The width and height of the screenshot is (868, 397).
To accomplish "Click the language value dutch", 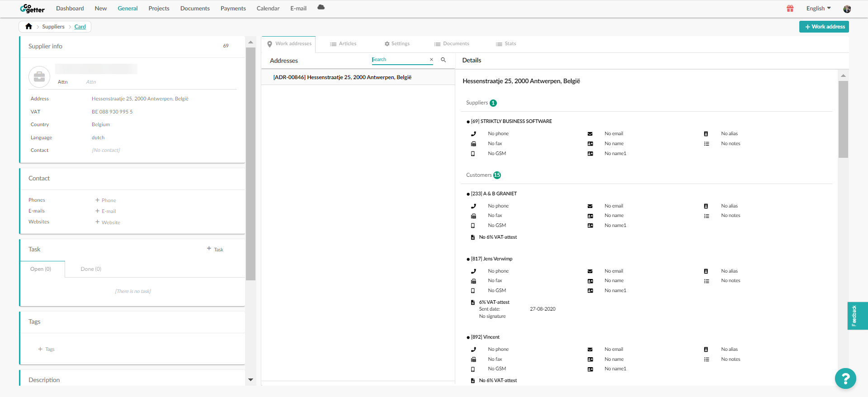I will tap(98, 137).
